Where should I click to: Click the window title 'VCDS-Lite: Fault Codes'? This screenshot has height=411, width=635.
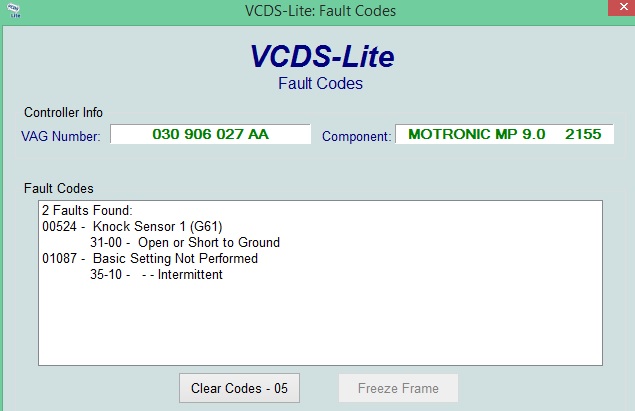tap(320, 11)
